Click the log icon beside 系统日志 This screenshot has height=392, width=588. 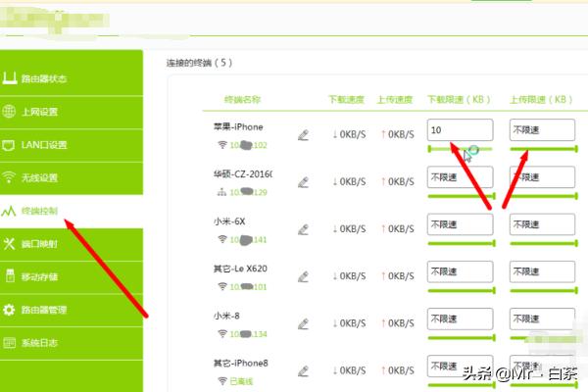click(9, 342)
